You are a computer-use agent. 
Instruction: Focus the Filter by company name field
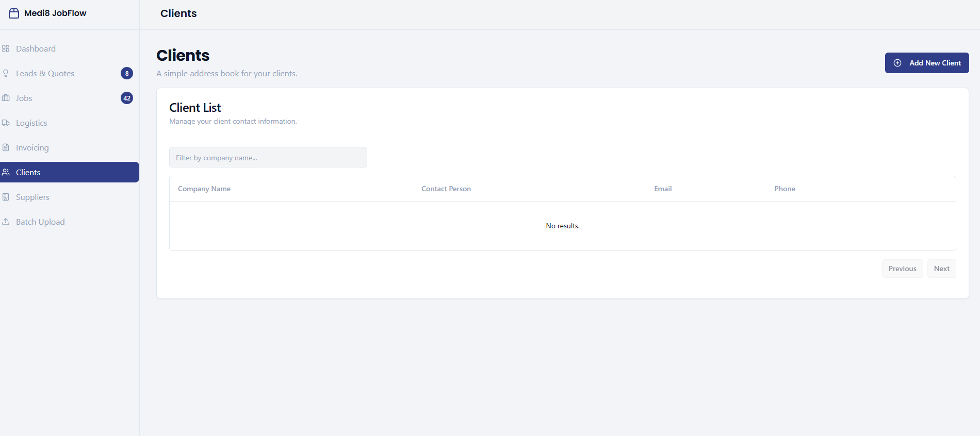[268, 157]
